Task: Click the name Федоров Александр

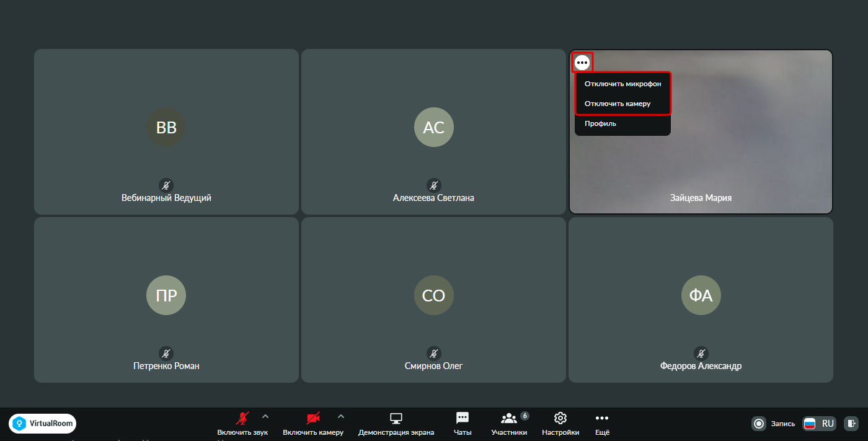Action: coord(701,366)
